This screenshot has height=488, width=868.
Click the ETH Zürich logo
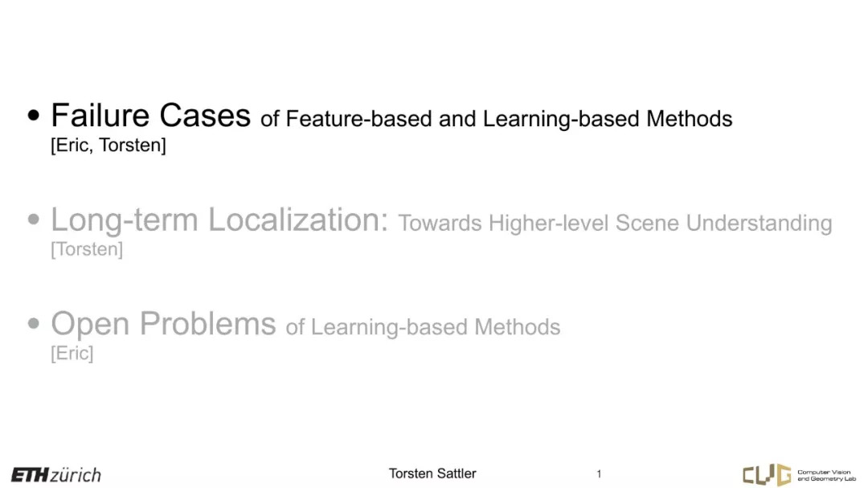tap(56, 474)
